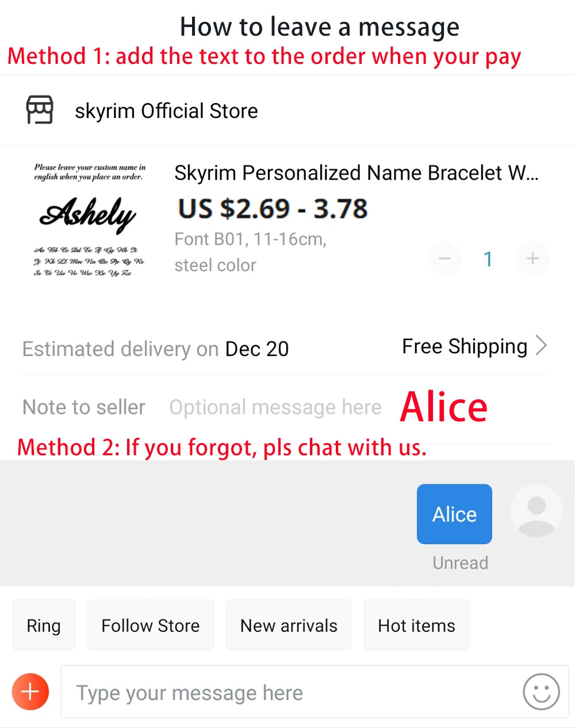Increase quantity with the plus button
Viewport: 575px width, 728px height.
532,258
